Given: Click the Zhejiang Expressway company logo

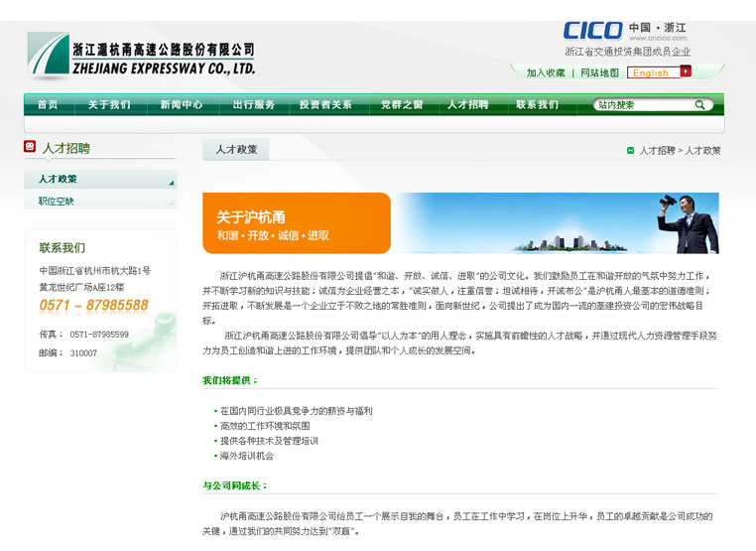Looking at the screenshot, I should (142, 56).
